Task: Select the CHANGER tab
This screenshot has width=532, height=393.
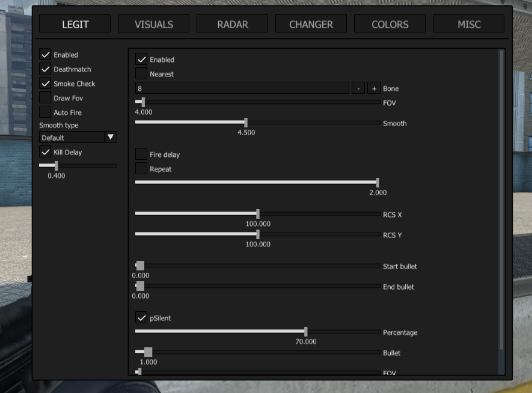Action: [311, 24]
